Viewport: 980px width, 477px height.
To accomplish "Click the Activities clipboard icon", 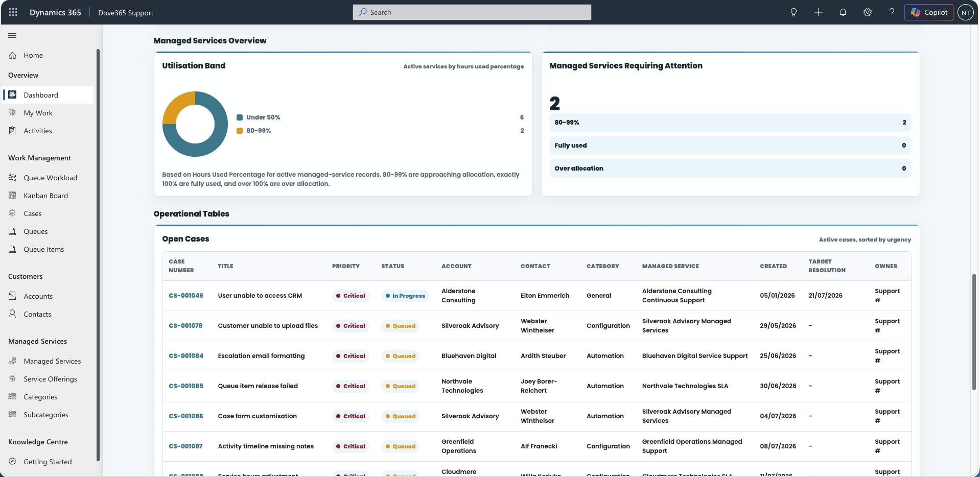I will click(x=12, y=130).
